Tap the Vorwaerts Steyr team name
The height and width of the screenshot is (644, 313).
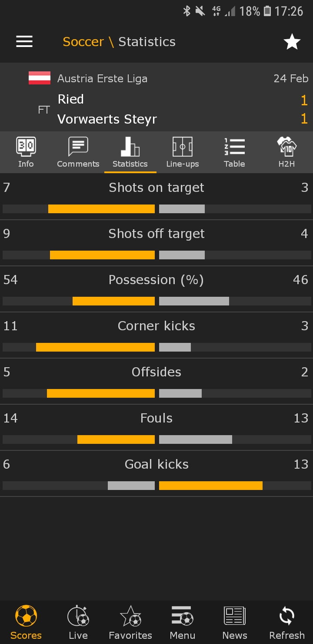coord(107,119)
